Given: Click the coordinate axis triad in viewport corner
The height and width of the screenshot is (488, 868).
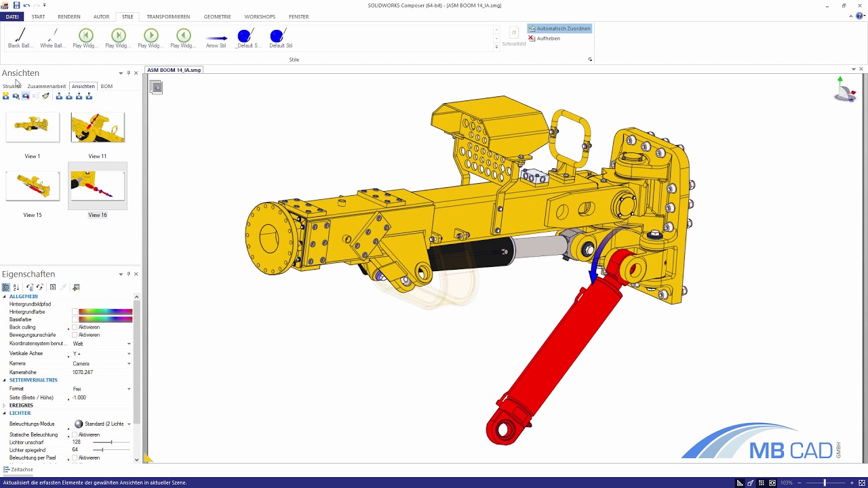Looking at the screenshot, I should pos(845,89).
